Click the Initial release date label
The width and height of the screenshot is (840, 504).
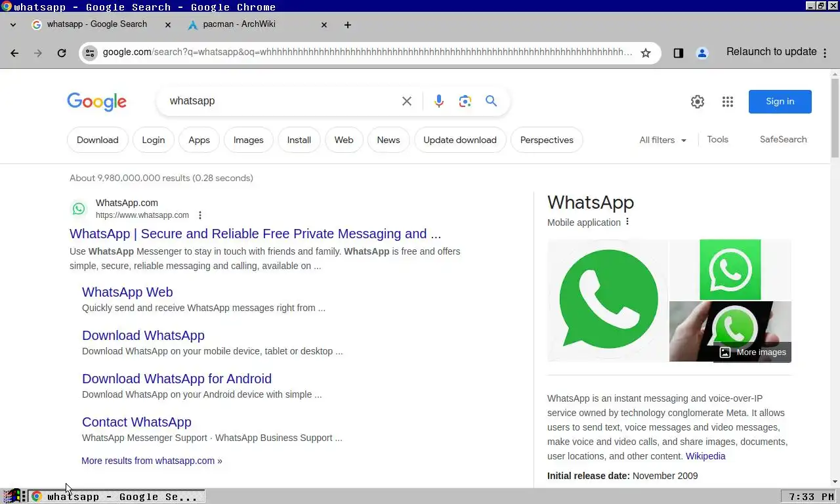589,476
